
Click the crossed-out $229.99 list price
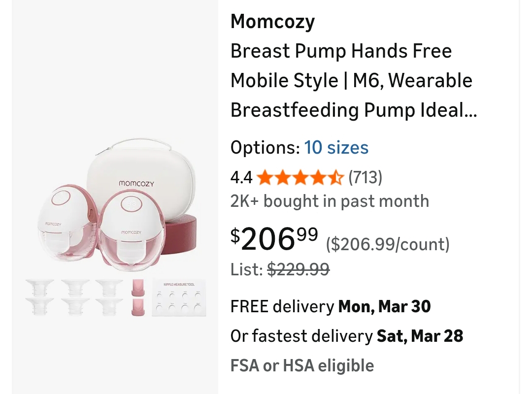coord(298,269)
